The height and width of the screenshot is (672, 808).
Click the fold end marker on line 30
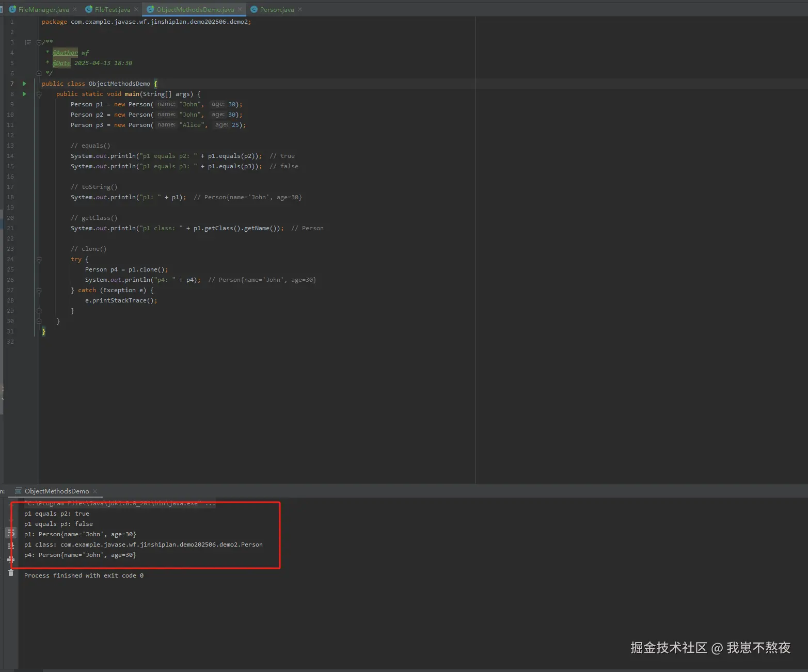coord(39,321)
